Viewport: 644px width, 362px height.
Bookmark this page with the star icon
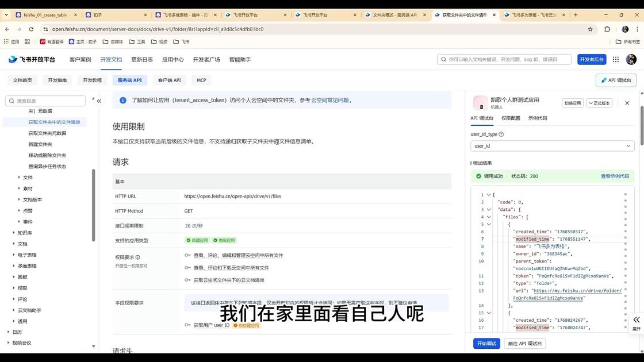590,29
